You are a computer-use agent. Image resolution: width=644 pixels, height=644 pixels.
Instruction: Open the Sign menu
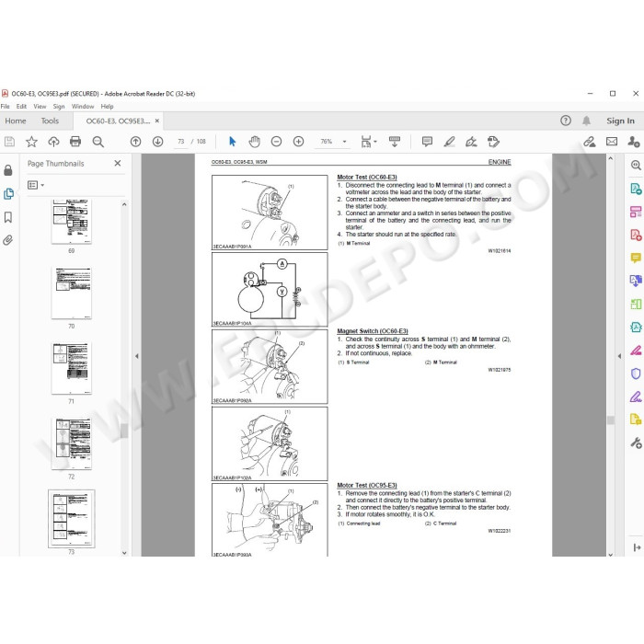(59, 107)
